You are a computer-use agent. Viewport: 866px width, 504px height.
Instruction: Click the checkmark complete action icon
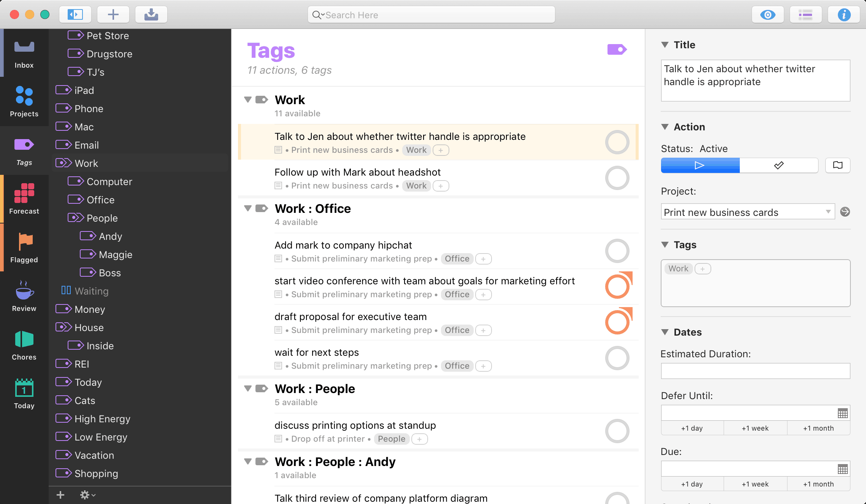[779, 166]
